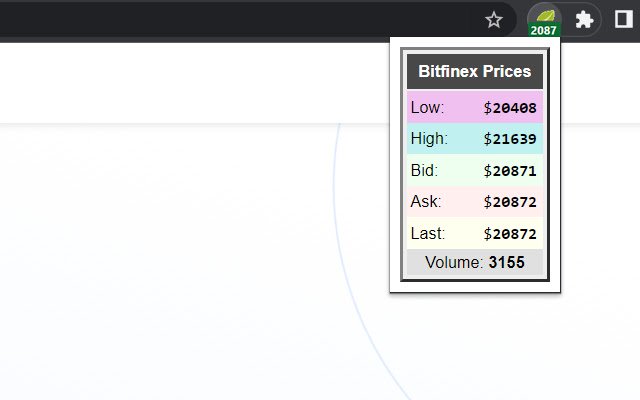Viewport: 640px width, 400px height.
Task: Click the "Ask:" label
Action: [426, 202]
